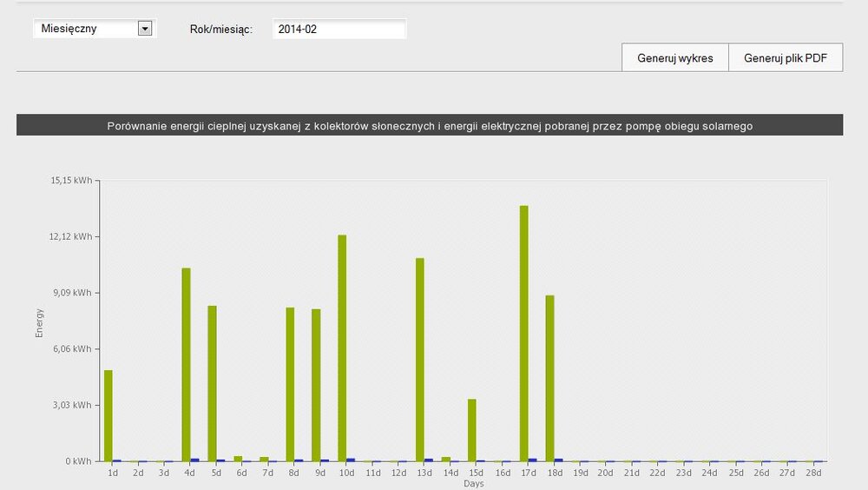Click the 15,15 kWh axis label
Screen dimensions: 868x490
[x=72, y=181]
